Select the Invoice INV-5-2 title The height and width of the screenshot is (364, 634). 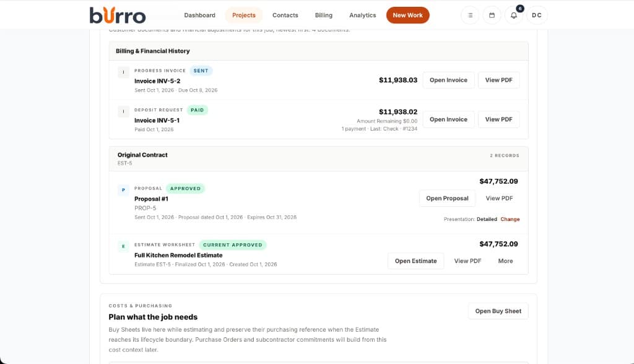[x=157, y=81]
